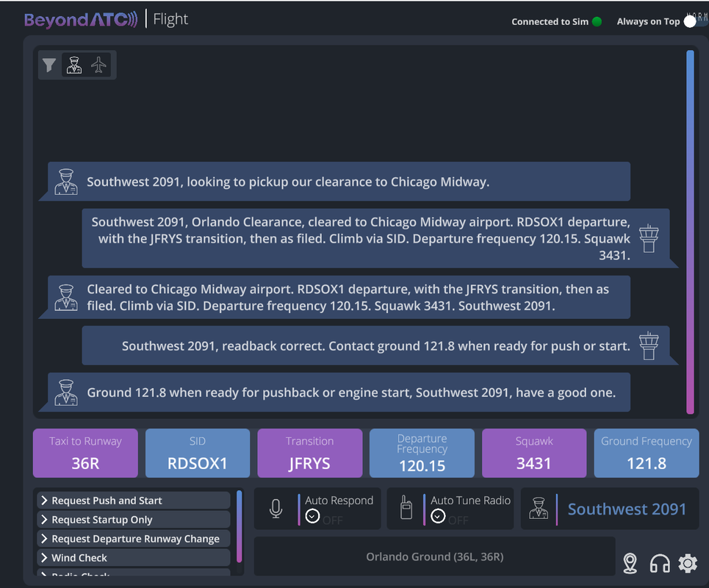The height and width of the screenshot is (588, 709).
Task: Click the SID RDSOX1 card
Action: [198, 453]
